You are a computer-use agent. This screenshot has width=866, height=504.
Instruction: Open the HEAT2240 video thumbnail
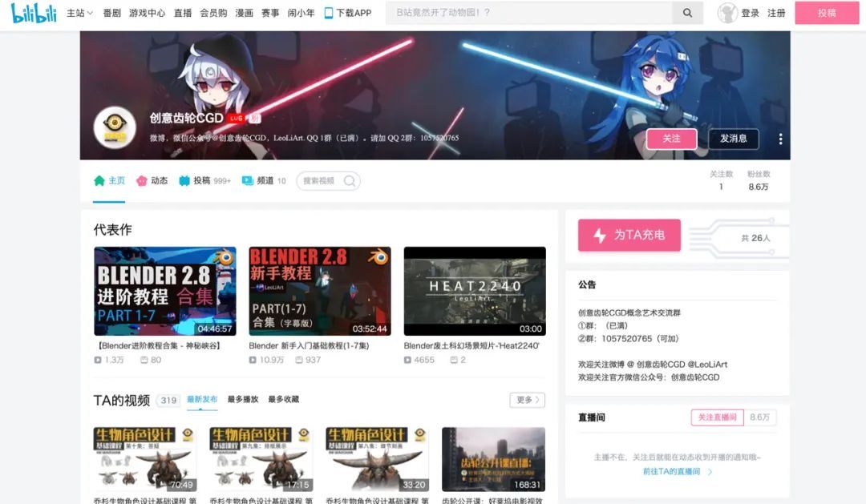click(475, 291)
